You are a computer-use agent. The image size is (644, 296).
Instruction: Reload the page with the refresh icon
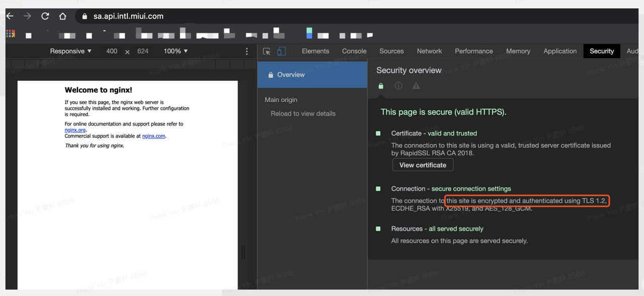click(x=45, y=16)
